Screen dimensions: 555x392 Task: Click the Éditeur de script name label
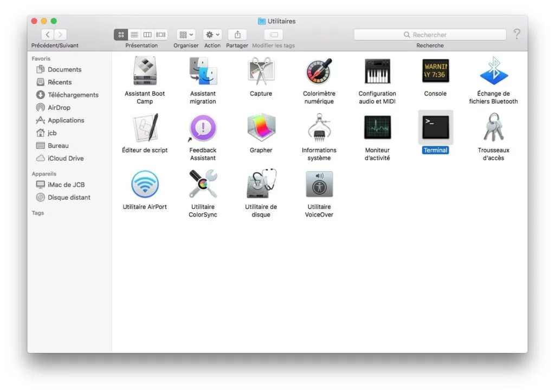point(145,150)
